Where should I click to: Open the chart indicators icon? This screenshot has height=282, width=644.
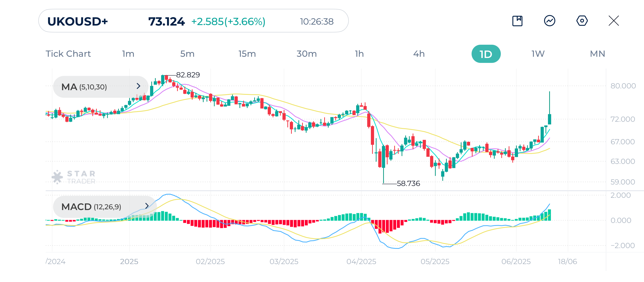(549, 21)
